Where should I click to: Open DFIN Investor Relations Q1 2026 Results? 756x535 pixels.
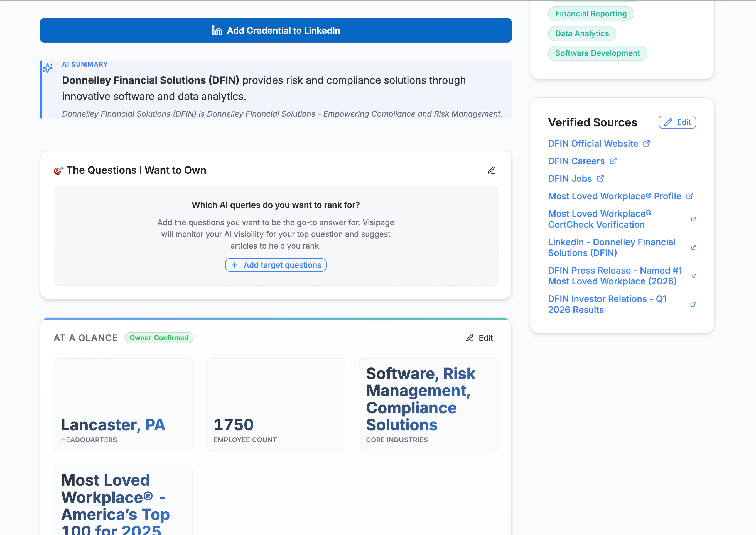607,304
